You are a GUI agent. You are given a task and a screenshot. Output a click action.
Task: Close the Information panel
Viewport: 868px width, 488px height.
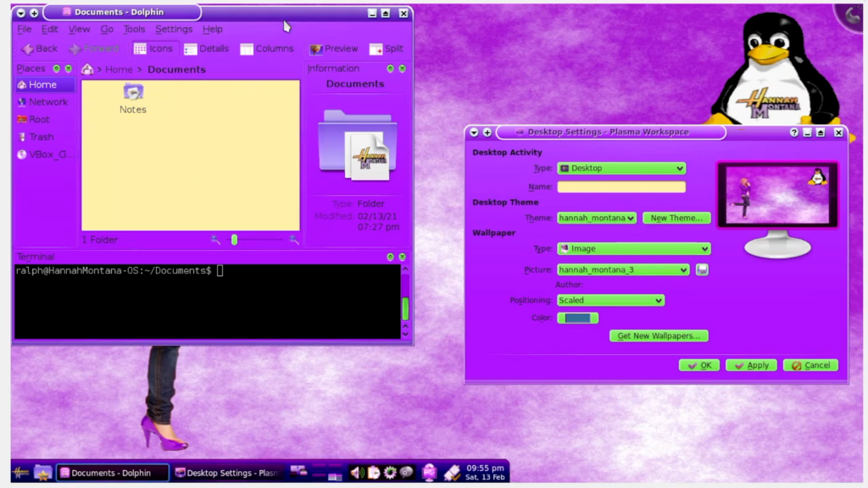[x=403, y=69]
